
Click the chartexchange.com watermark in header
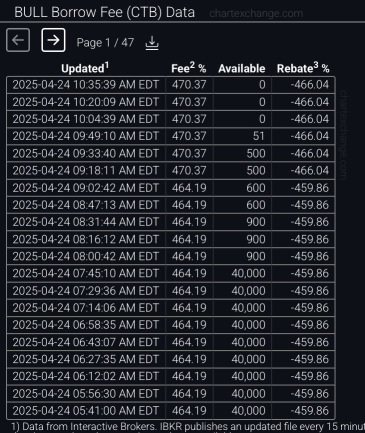[256, 14]
